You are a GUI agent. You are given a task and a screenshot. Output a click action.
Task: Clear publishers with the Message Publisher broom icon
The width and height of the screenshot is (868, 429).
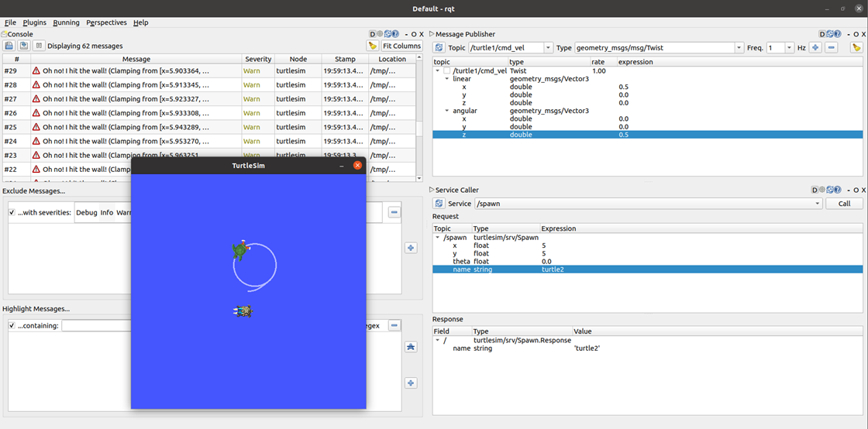click(856, 48)
